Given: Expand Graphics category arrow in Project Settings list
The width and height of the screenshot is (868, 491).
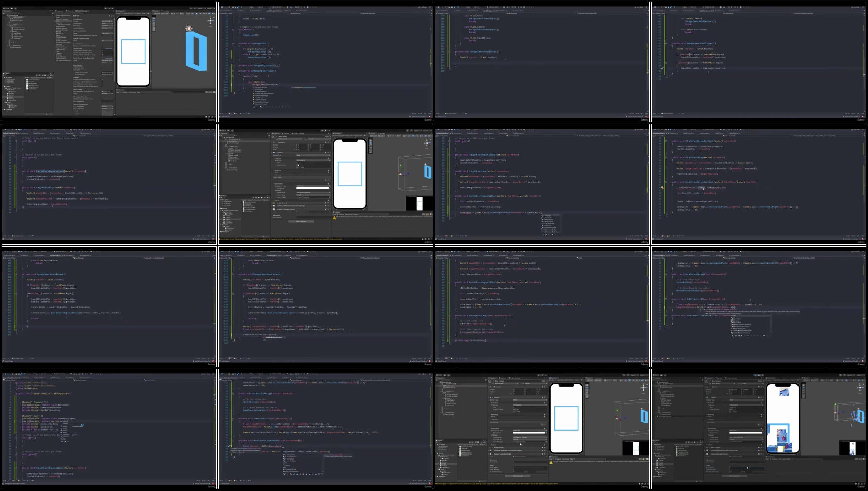Looking at the screenshot, I should pyautogui.click(x=55, y=23).
